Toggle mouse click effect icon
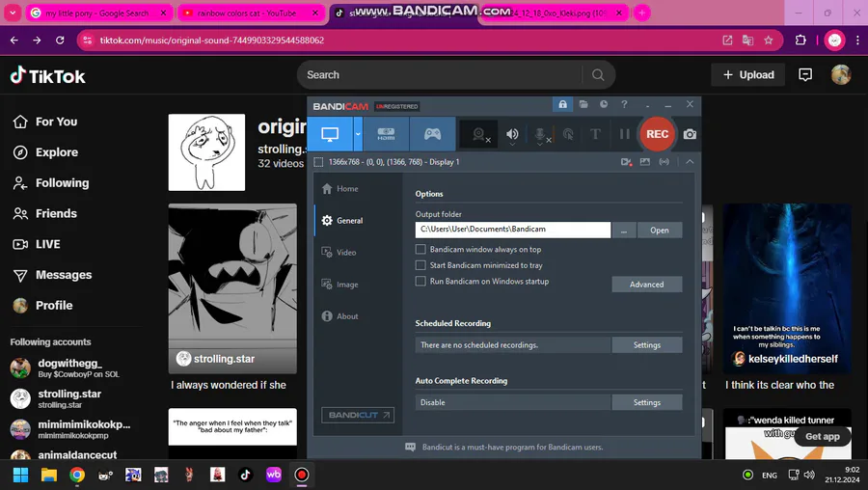 568,134
